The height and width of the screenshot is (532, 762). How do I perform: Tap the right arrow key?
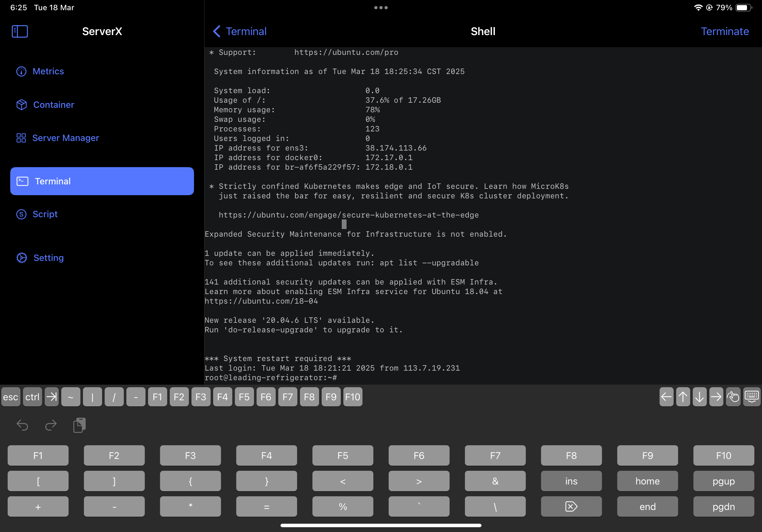pyautogui.click(x=716, y=397)
